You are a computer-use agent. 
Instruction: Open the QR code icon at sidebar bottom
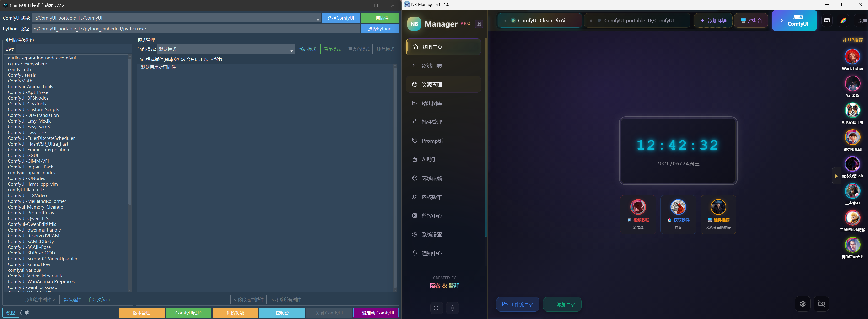[437, 308]
